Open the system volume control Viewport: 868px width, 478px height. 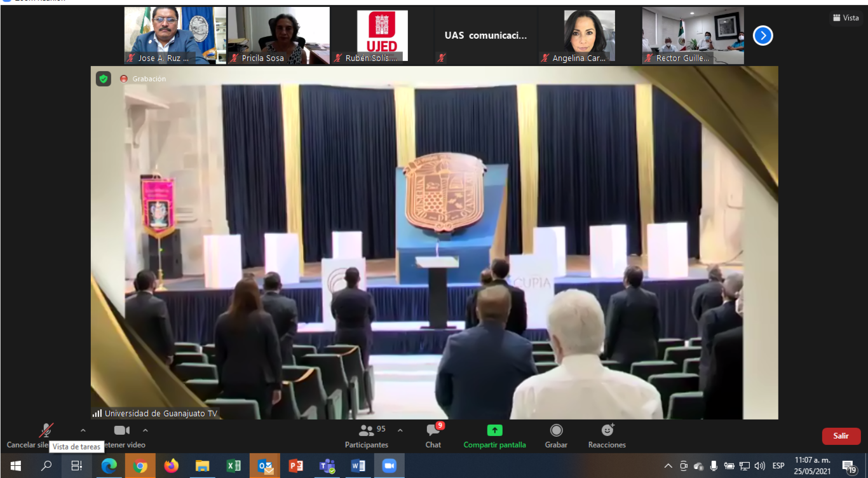tap(760, 466)
